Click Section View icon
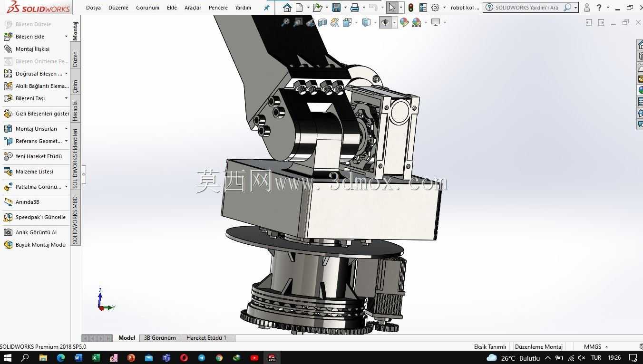This screenshot has height=364, width=643. click(x=322, y=22)
